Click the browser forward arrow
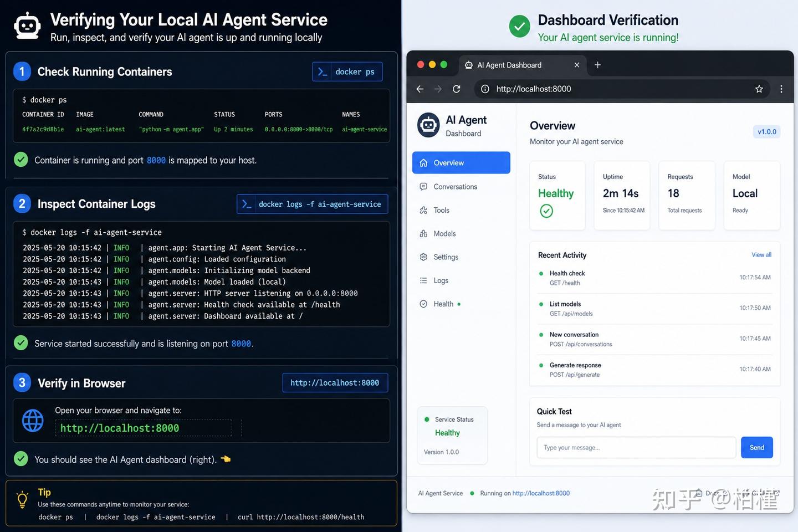This screenshot has width=798, height=532. click(x=438, y=89)
